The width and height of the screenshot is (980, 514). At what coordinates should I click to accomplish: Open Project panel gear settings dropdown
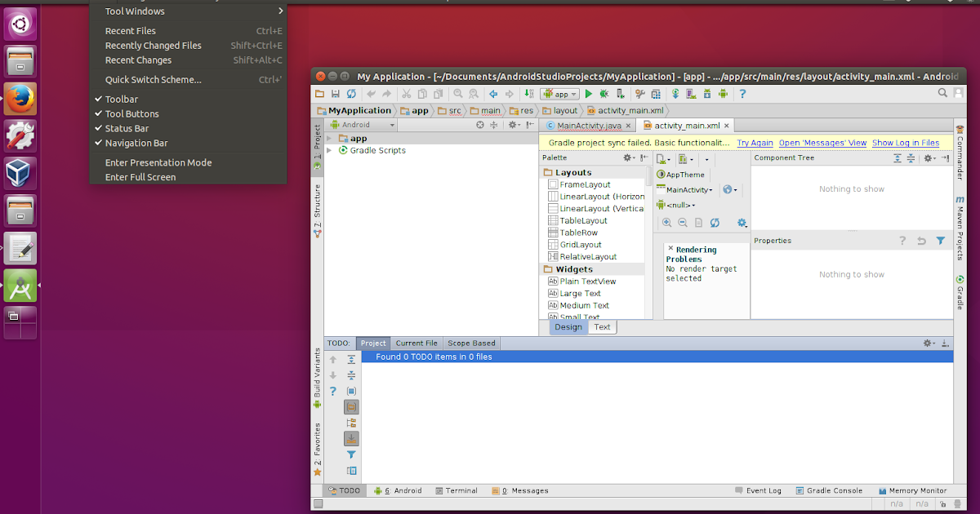coord(514,125)
